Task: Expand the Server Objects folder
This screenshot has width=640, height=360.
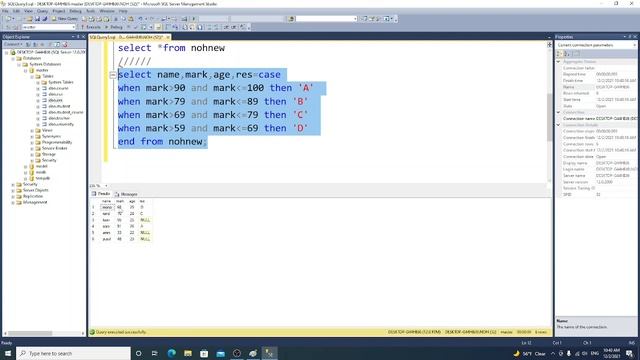Action: tap(13, 191)
